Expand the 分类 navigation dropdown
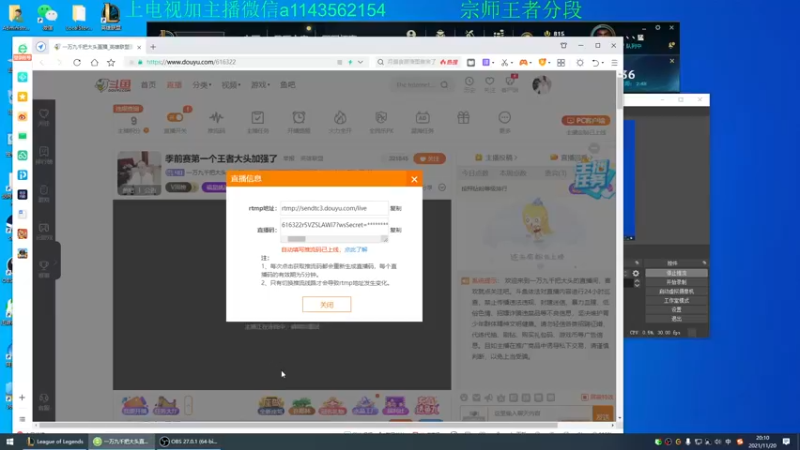This screenshot has width=800, height=450. (202, 85)
